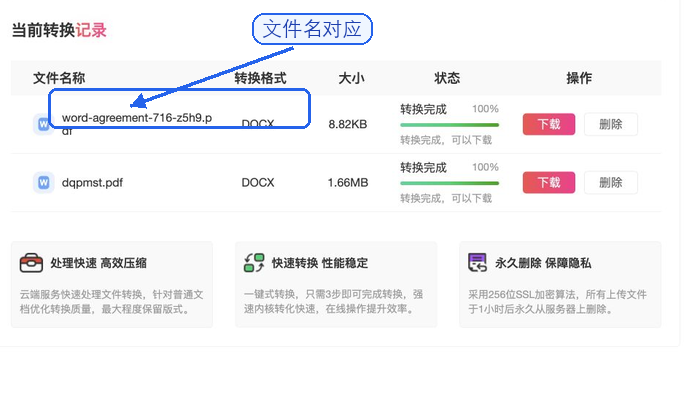Click 转换完成 status in word-agreement row
Screen dimensions: 700x395
423,109
